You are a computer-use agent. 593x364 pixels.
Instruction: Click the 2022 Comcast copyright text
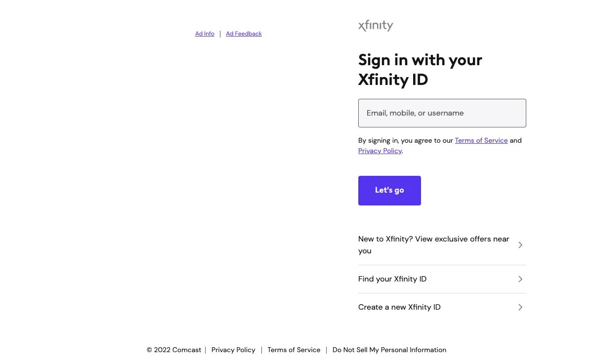(x=174, y=350)
